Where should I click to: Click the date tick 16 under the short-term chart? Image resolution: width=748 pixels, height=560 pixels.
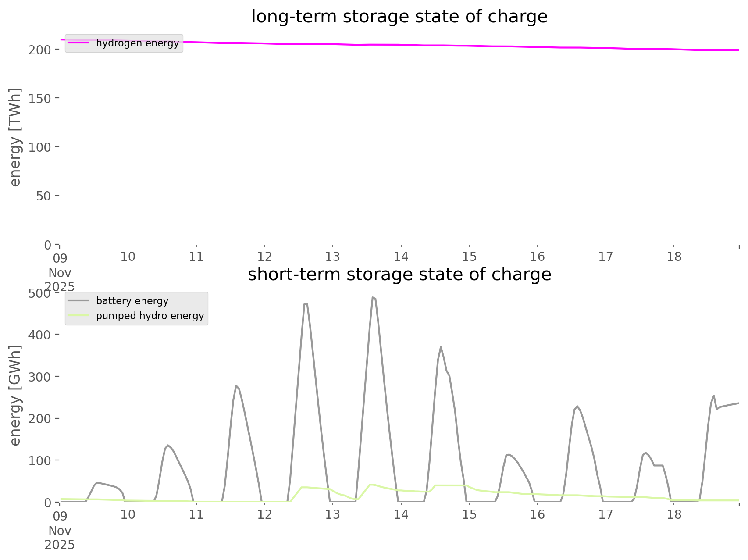click(x=537, y=514)
